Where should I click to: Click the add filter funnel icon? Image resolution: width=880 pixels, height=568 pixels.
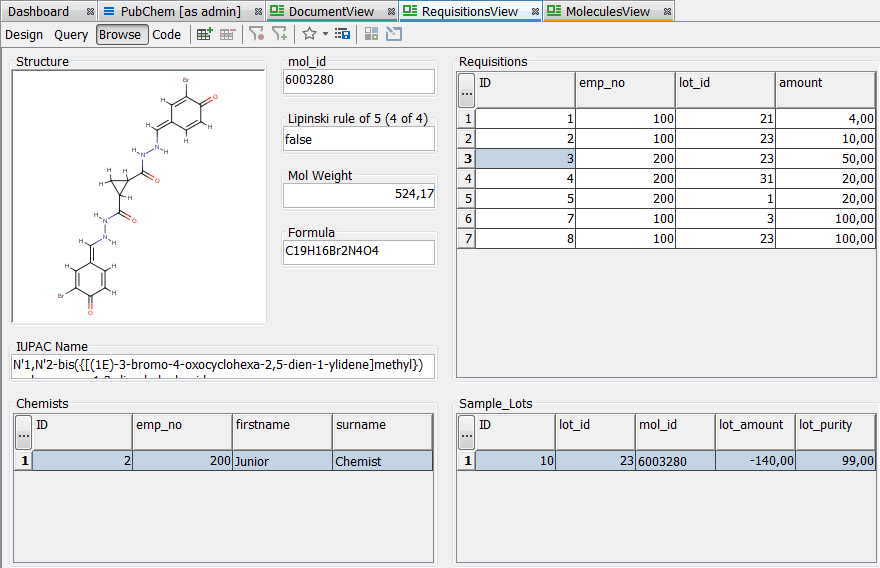280,34
